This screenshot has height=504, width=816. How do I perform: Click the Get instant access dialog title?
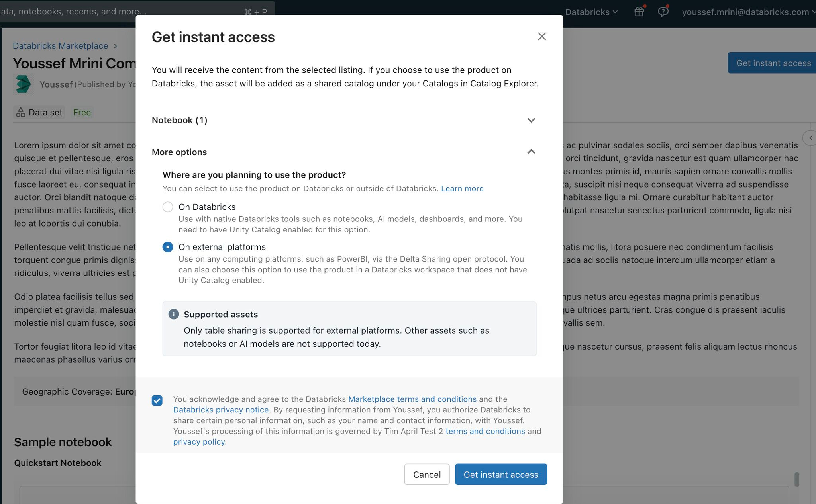coord(213,37)
